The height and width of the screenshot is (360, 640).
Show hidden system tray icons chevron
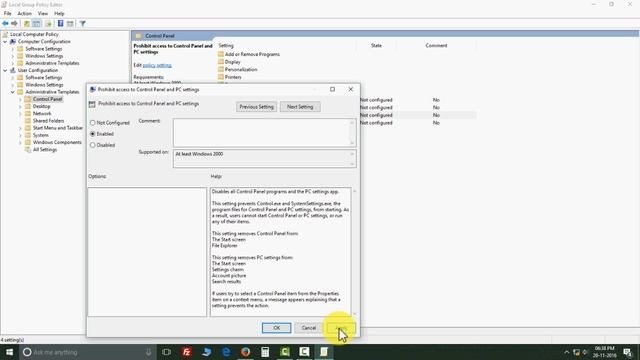567,352
